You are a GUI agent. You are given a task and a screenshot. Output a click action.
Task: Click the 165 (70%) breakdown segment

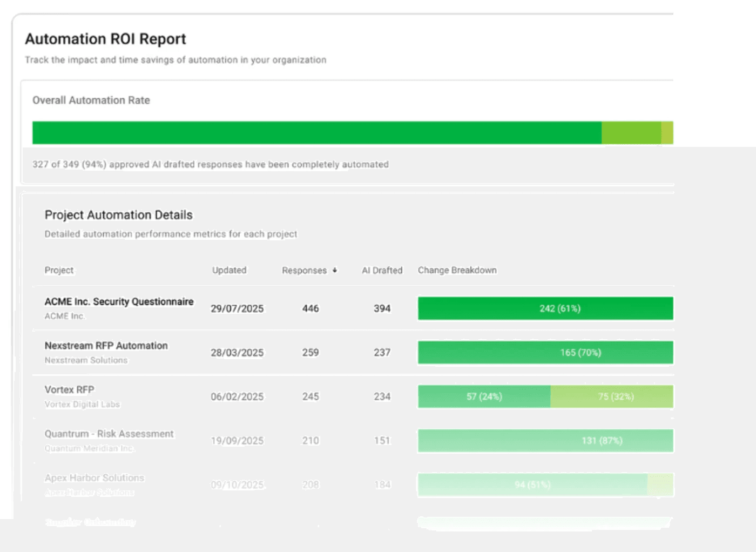coord(545,352)
